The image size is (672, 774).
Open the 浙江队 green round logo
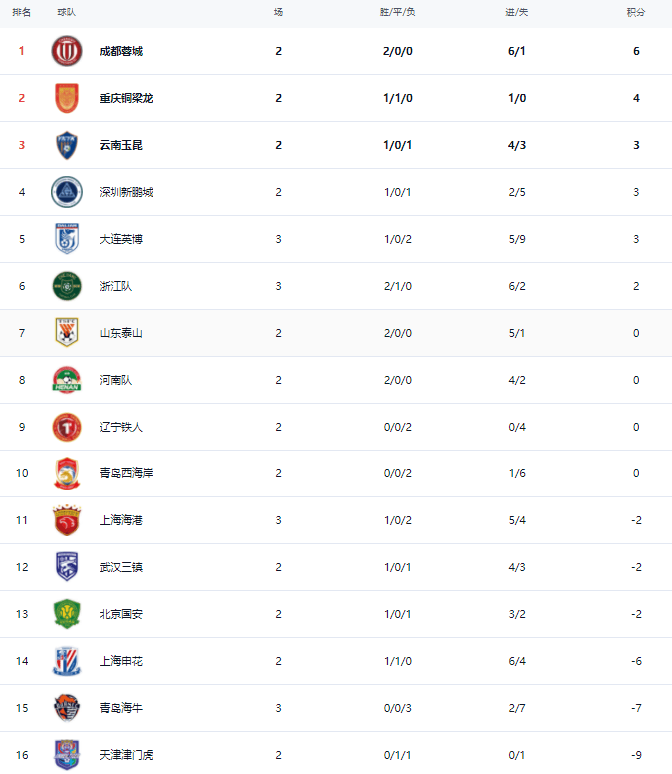tap(67, 286)
